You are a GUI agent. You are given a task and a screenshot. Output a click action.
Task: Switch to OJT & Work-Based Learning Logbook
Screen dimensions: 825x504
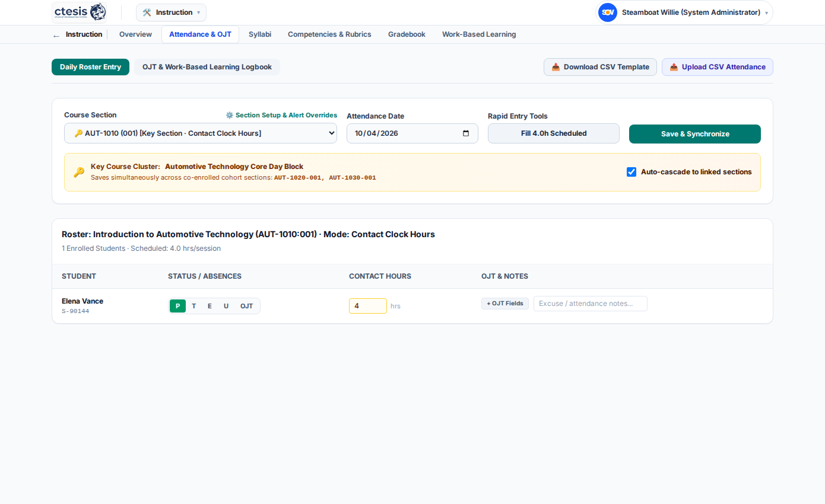pyautogui.click(x=207, y=67)
